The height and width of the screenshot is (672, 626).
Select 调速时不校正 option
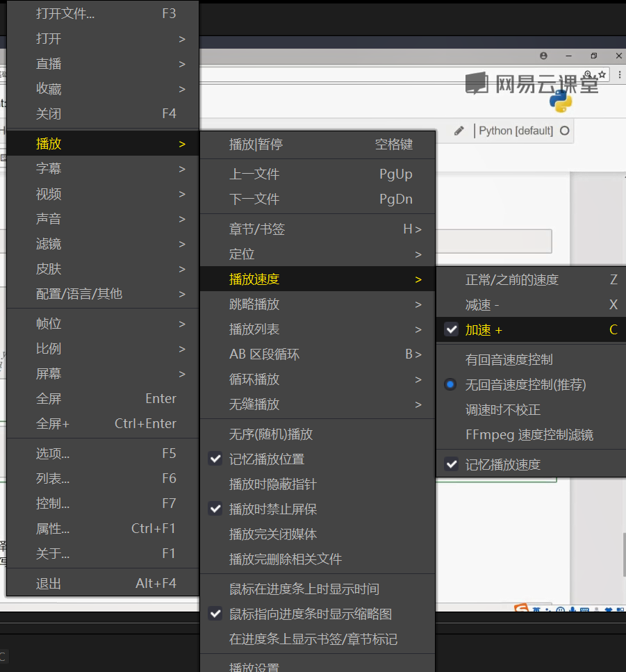pyautogui.click(x=531, y=410)
